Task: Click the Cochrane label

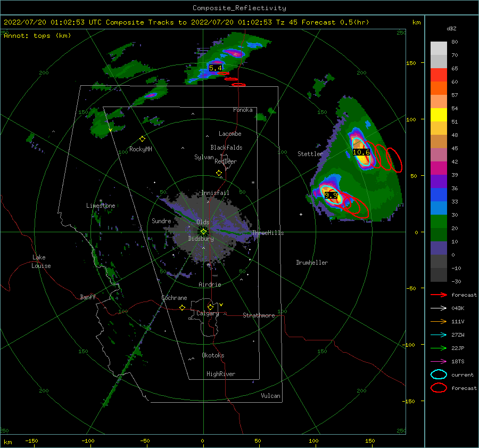Action: click(x=174, y=298)
